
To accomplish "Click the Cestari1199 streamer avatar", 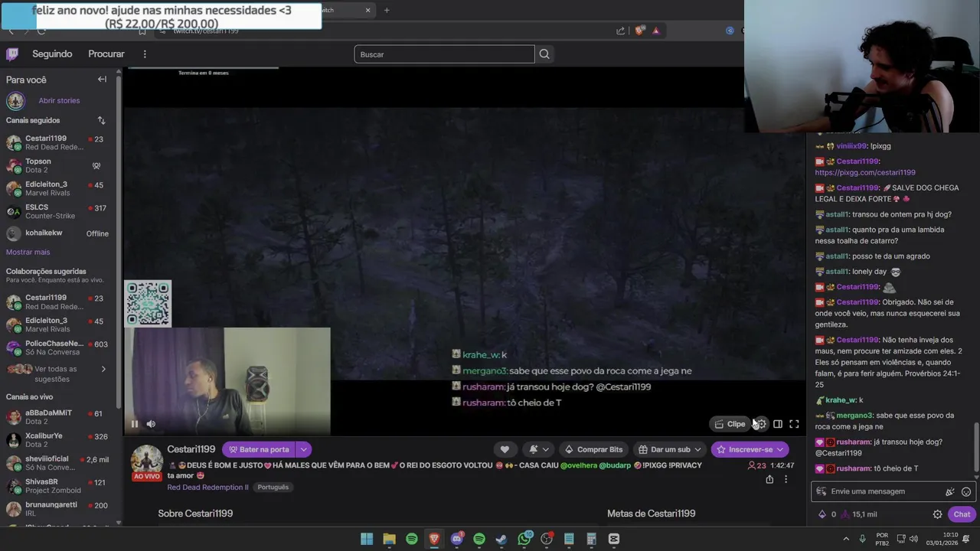I will tap(146, 460).
